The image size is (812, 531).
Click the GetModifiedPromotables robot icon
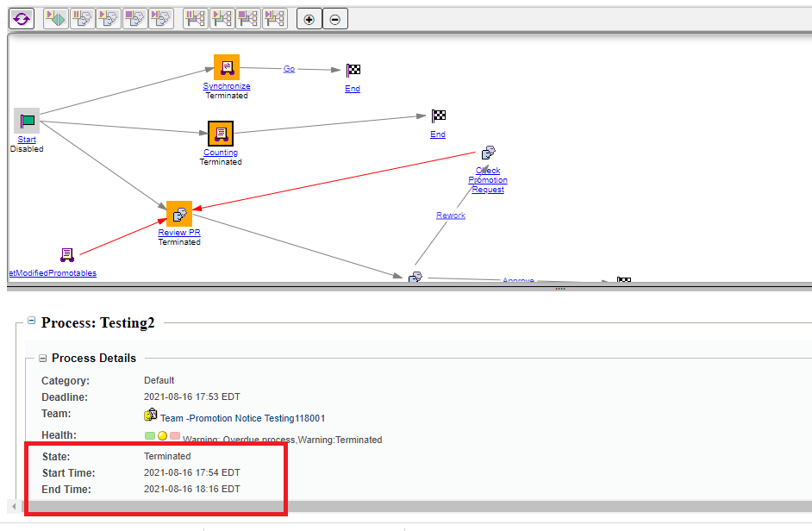(66, 253)
